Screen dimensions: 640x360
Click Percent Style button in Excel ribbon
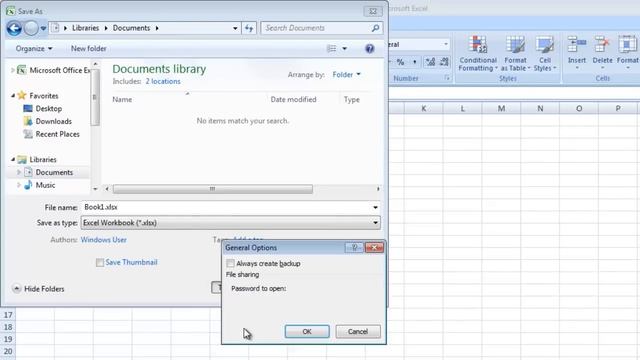point(400,62)
